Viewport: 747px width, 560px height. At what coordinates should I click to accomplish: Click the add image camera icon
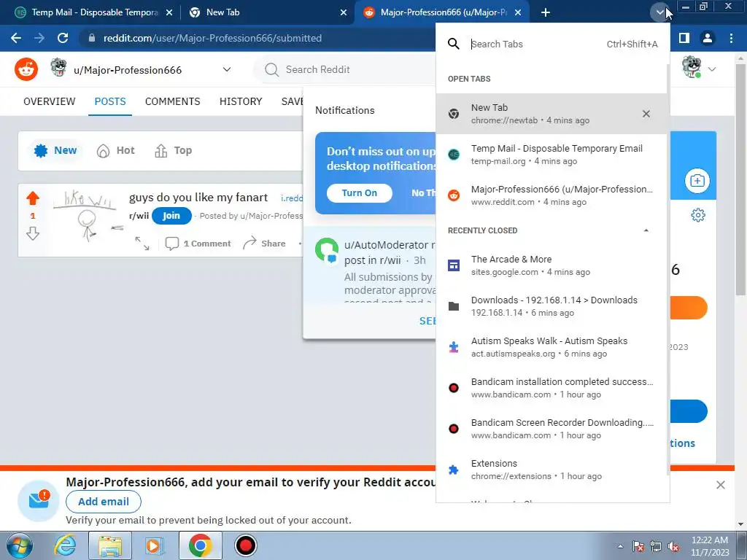[697, 181]
